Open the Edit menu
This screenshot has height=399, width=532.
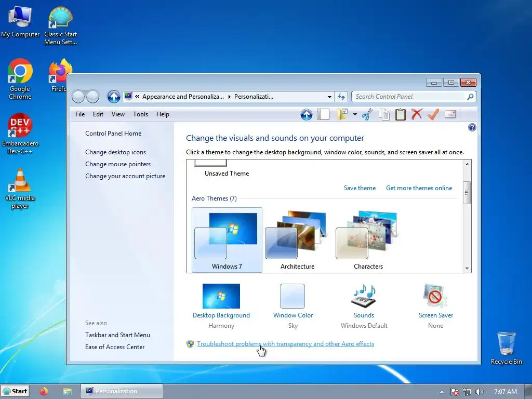pyautogui.click(x=98, y=114)
